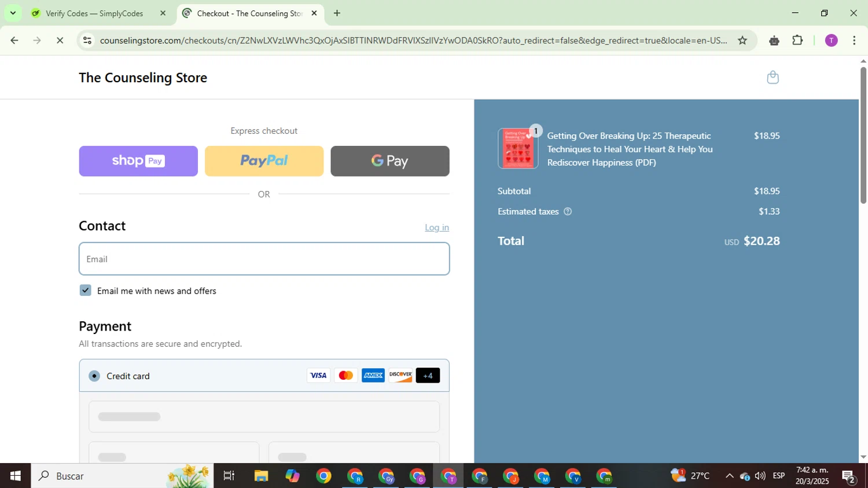Open the plain Chrome taskbar icon
The height and width of the screenshot is (488, 868).
pyautogui.click(x=323, y=476)
